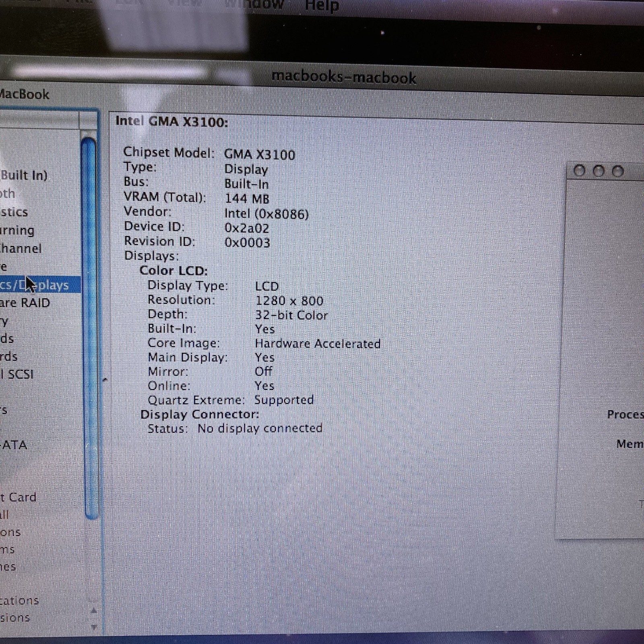Screen dimensions: 644x644
Task: Click the Display Connector heading
Action: pos(200,415)
